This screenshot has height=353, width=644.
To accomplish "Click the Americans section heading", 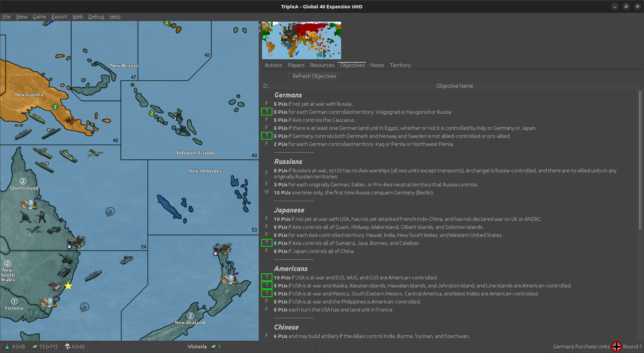I will pos(291,269).
